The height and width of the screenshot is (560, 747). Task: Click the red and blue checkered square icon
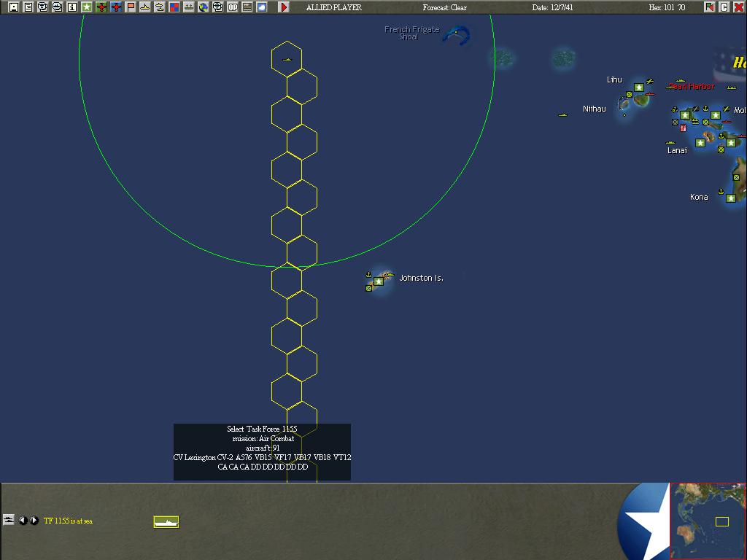(174, 7)
